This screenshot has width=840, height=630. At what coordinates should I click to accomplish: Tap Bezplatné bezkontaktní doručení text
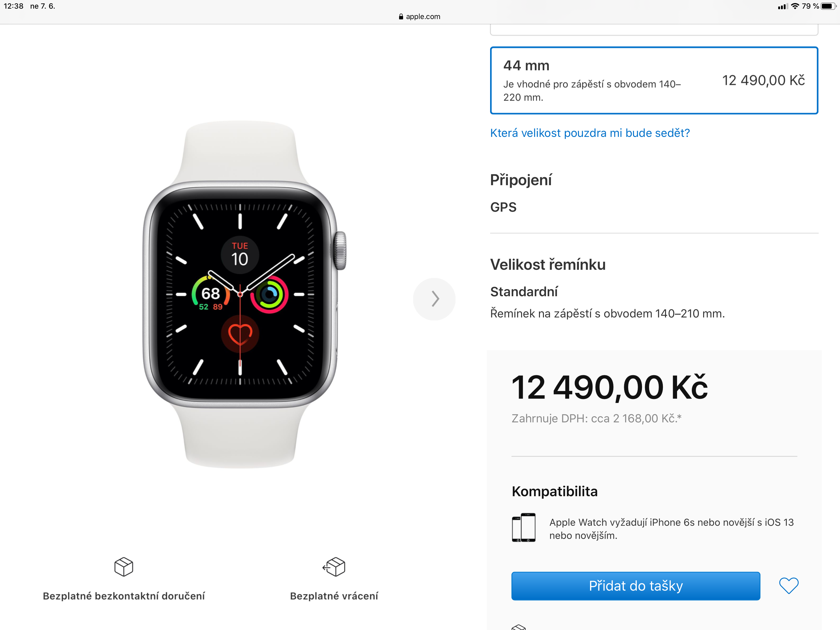124,596
